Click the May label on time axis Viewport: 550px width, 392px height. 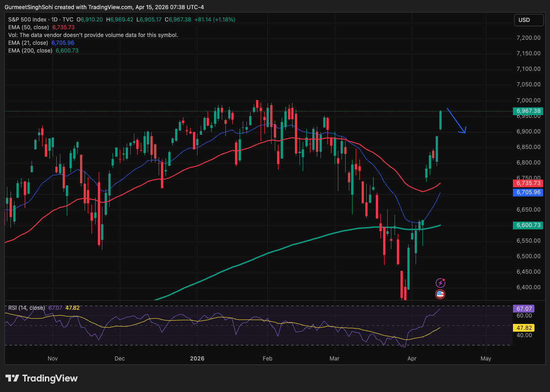486,359
